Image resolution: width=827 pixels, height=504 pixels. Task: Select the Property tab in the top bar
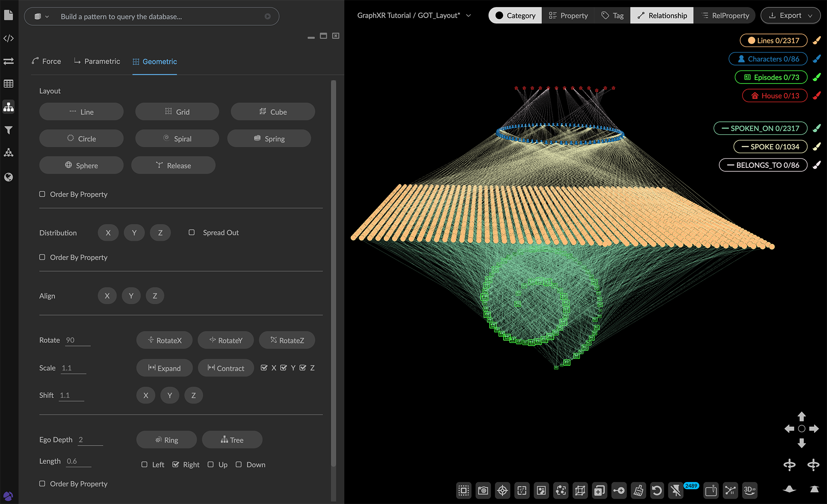coord(568,15)
